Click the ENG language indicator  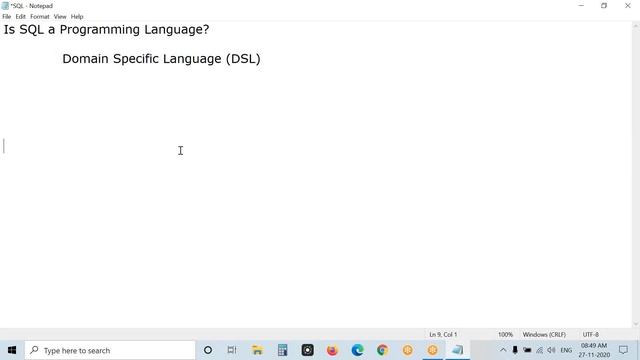[566, 350]
